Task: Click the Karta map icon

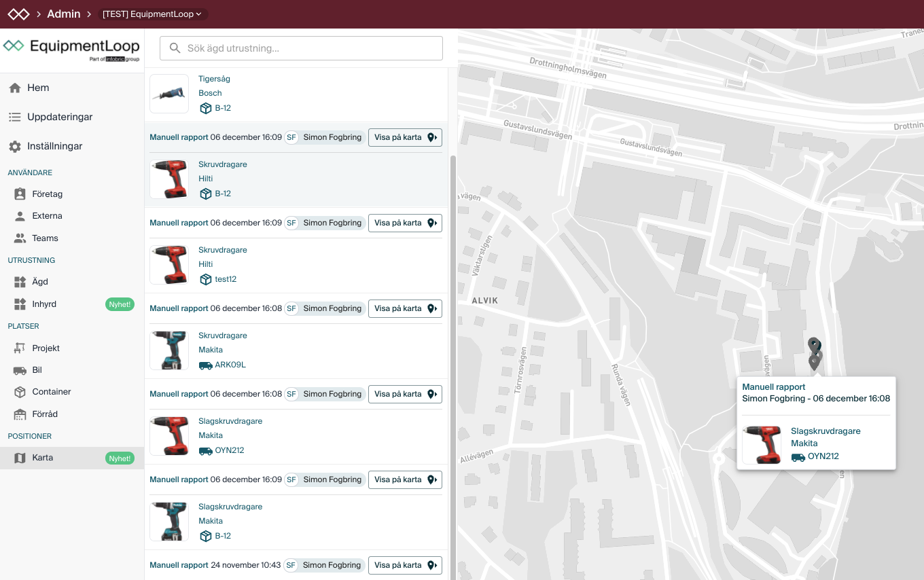Action: [x=20, y=458]
